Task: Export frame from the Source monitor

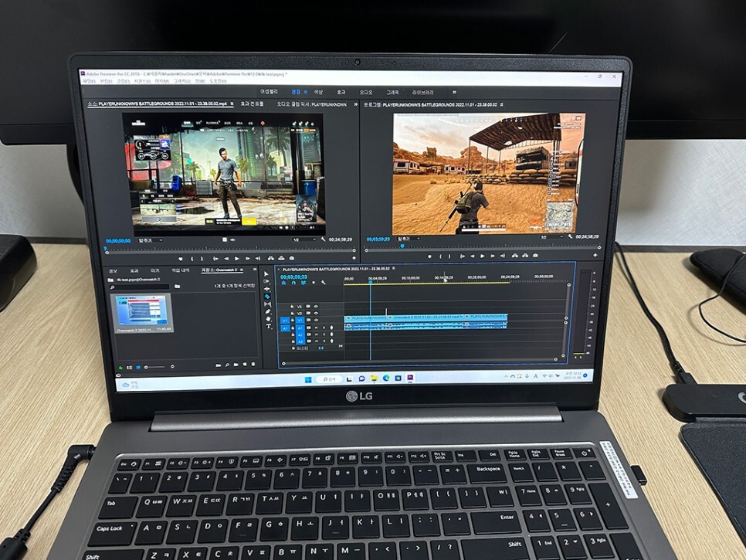Action: [292, 258]
